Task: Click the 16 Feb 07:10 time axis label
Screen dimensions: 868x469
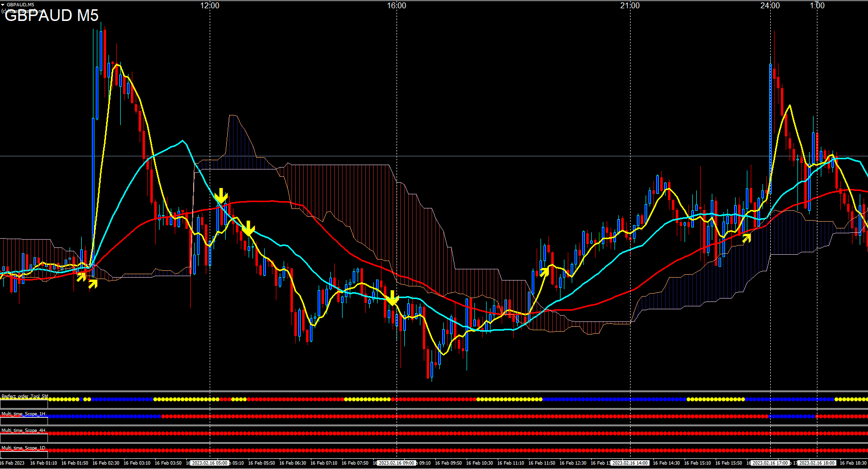Action: [324, 463]
